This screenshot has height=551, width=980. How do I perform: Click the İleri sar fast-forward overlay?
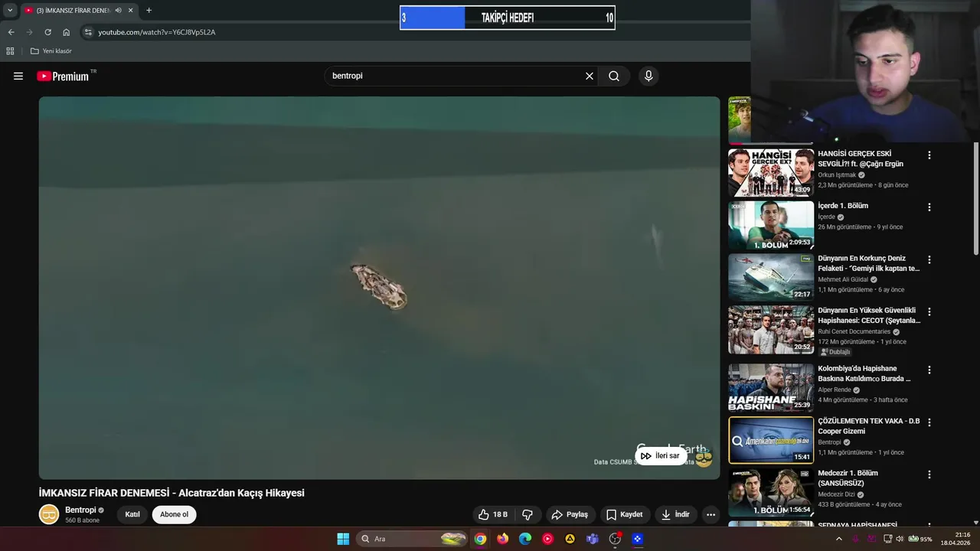click(x=660, y=455)
